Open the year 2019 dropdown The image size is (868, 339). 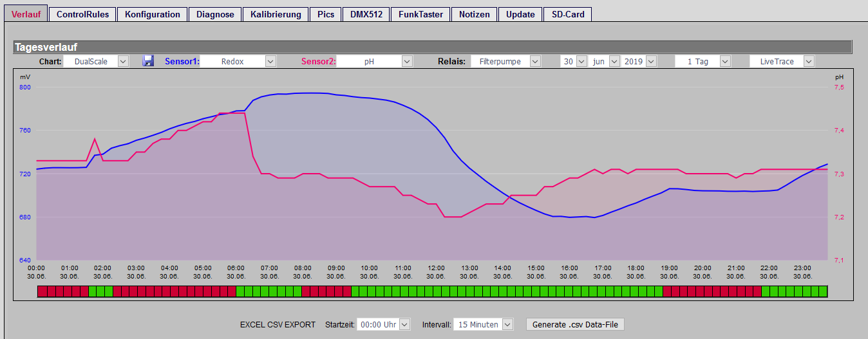[x=639, y=61]
